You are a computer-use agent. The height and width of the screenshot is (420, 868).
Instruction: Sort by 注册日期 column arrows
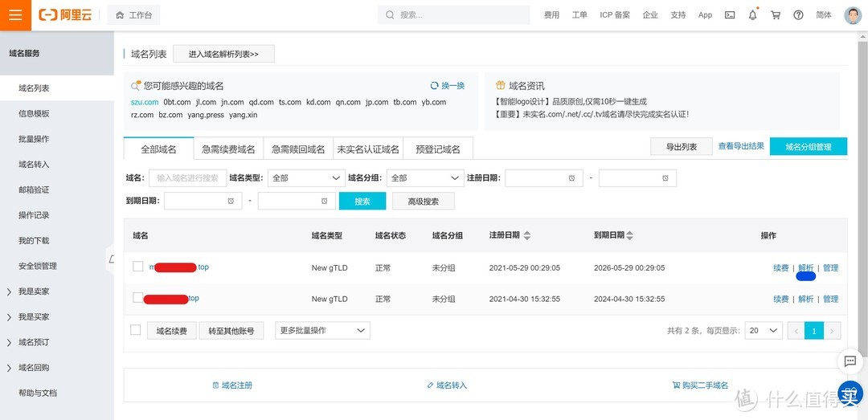[x=527, y=235]
